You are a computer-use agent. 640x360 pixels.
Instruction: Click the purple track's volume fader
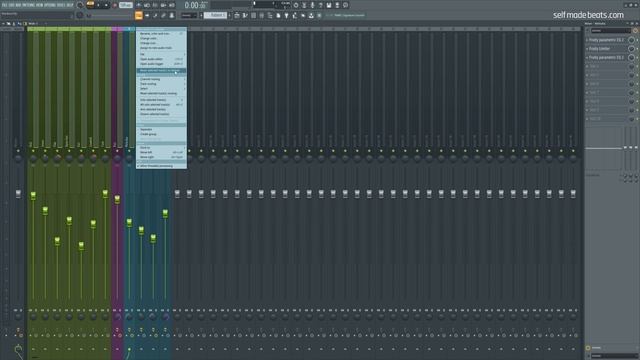(x=117, y=199)
